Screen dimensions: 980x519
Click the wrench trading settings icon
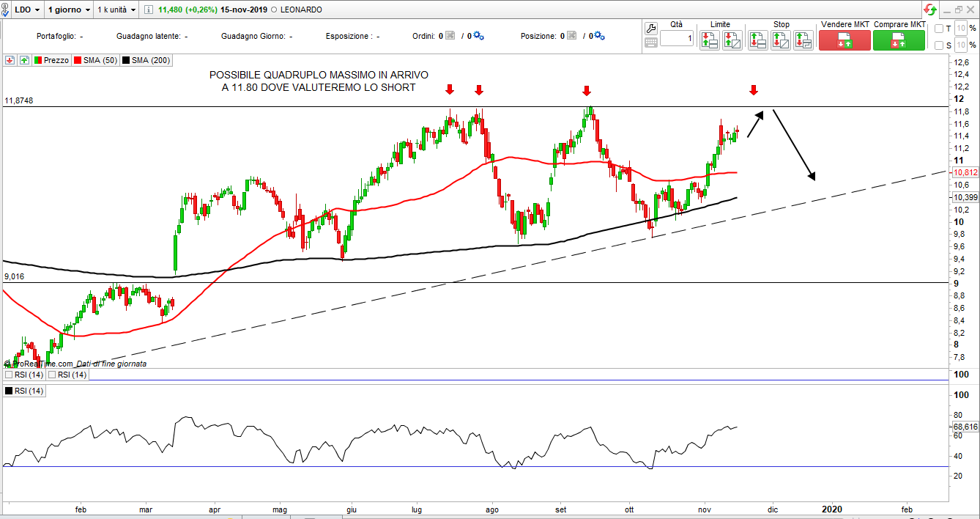(651, 29)
